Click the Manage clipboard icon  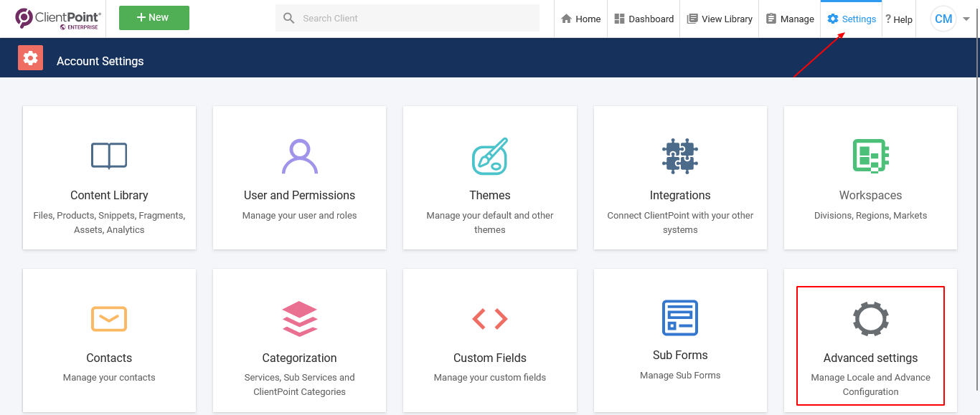pyautogui.click(x=771, y=19)
